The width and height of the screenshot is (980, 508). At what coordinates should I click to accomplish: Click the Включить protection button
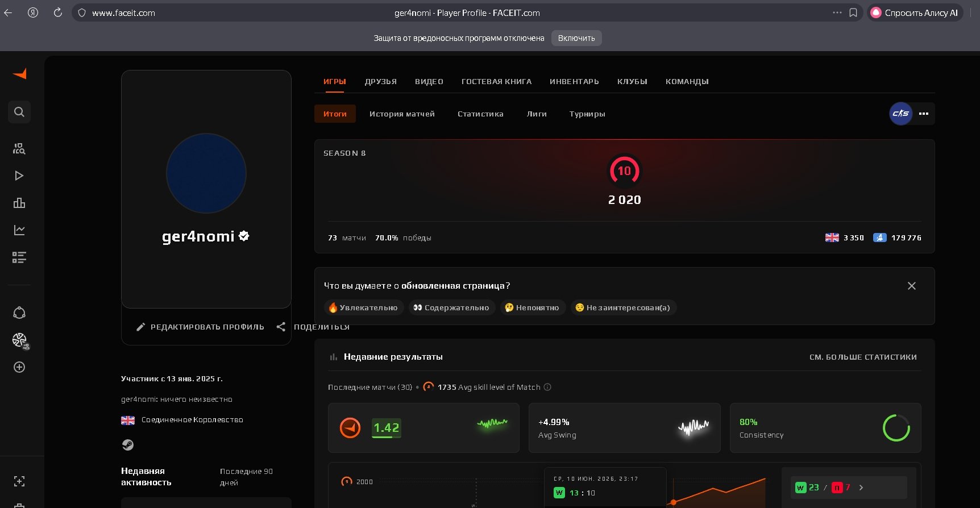click(x=576, y=38)
